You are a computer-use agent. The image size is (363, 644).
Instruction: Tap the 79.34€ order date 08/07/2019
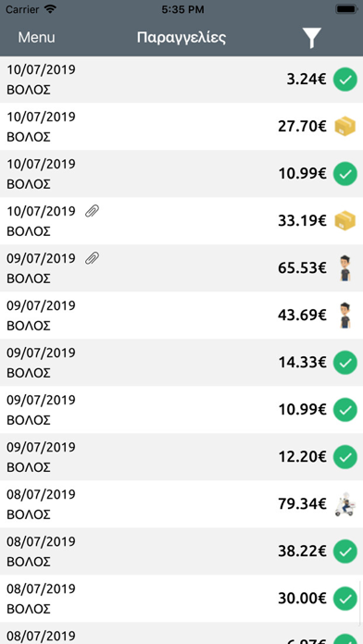click(41, 494)
